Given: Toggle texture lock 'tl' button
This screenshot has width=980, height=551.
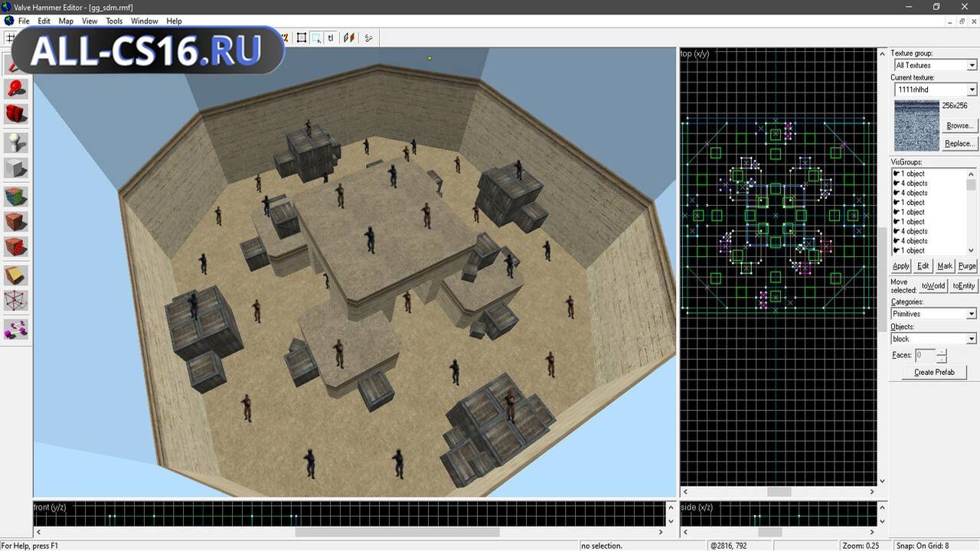Looking at the screenshot, I should (331, 37).
